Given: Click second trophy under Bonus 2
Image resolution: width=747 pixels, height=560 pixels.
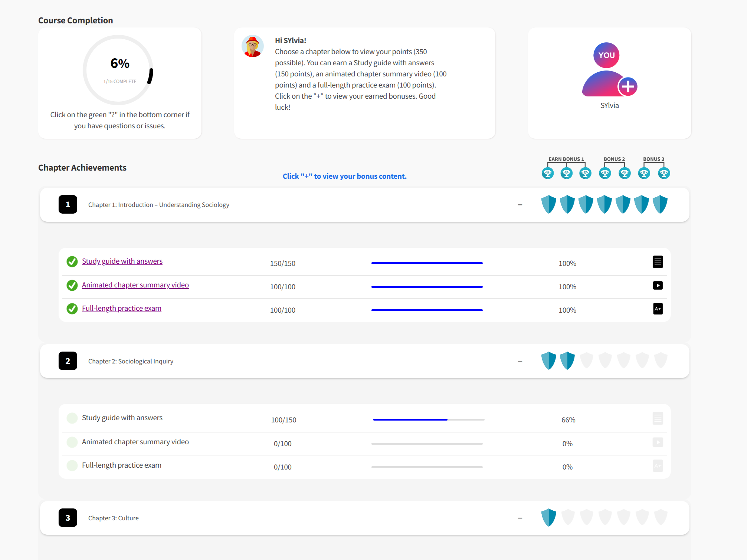Looking at the screenshot, I should pos(625,173).
